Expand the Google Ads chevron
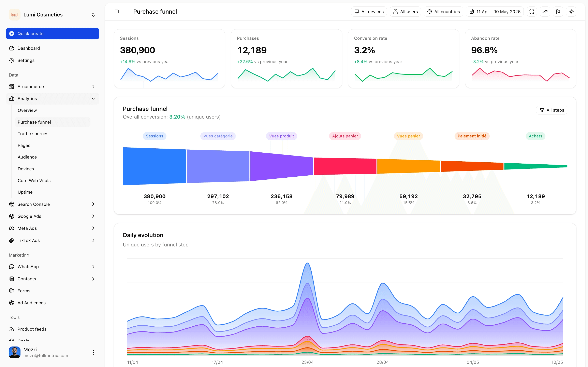The width and height of the screenshot is (588, 367). 93,216
